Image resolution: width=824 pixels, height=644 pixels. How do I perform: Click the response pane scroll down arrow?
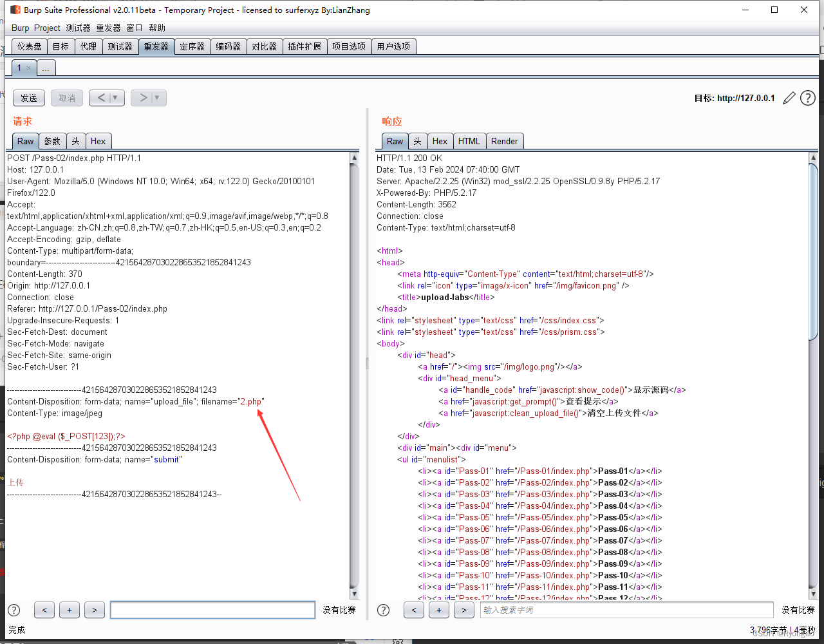click(814, 594)
